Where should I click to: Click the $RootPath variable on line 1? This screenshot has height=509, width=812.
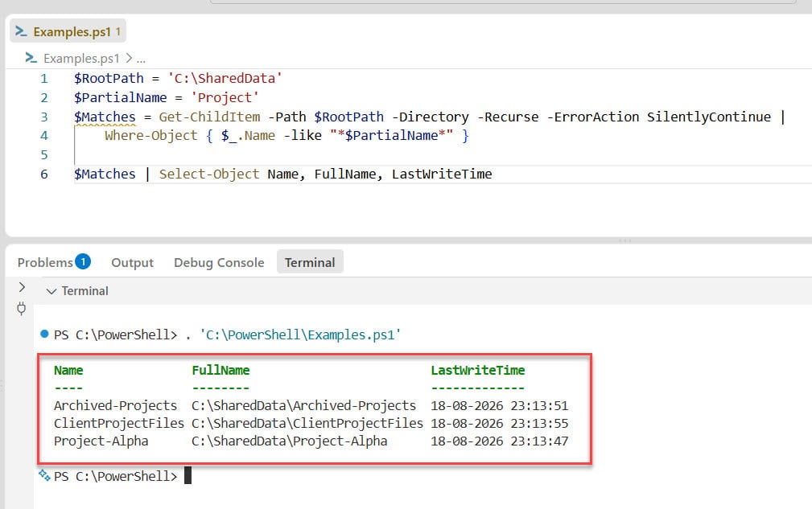click(x=109, y=79)
